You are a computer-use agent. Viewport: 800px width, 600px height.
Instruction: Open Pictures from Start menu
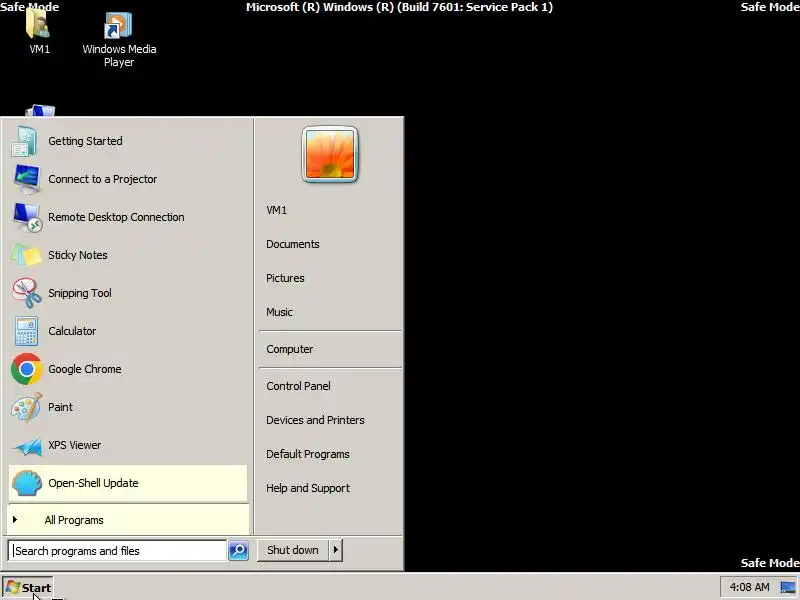point(285,279)
